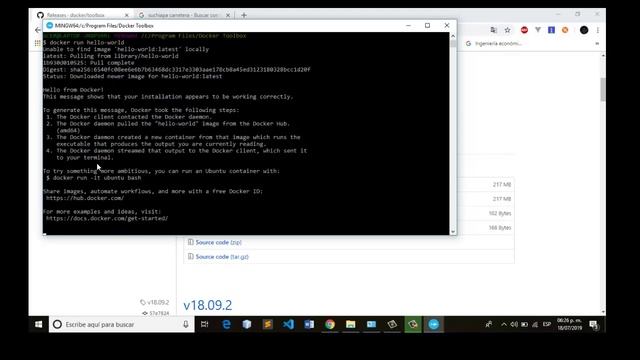Click the taskbar microphone icon
The image size is (640, 360).
(186, 324)
